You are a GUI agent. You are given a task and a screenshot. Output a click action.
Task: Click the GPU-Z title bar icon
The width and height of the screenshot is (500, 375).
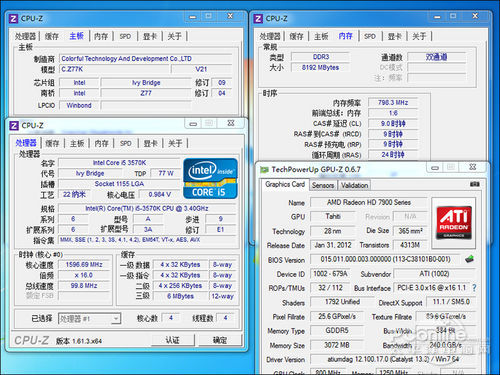coord(264,170)
